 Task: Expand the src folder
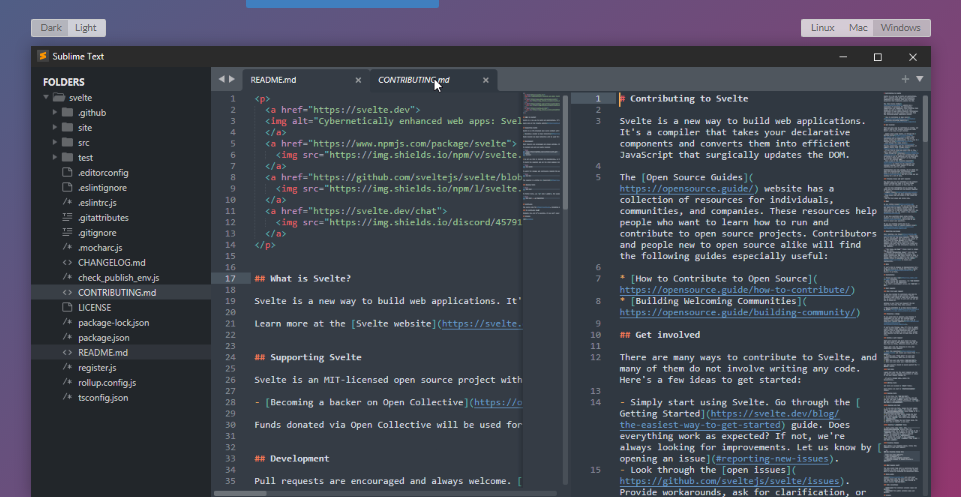[x=55, y=143]
